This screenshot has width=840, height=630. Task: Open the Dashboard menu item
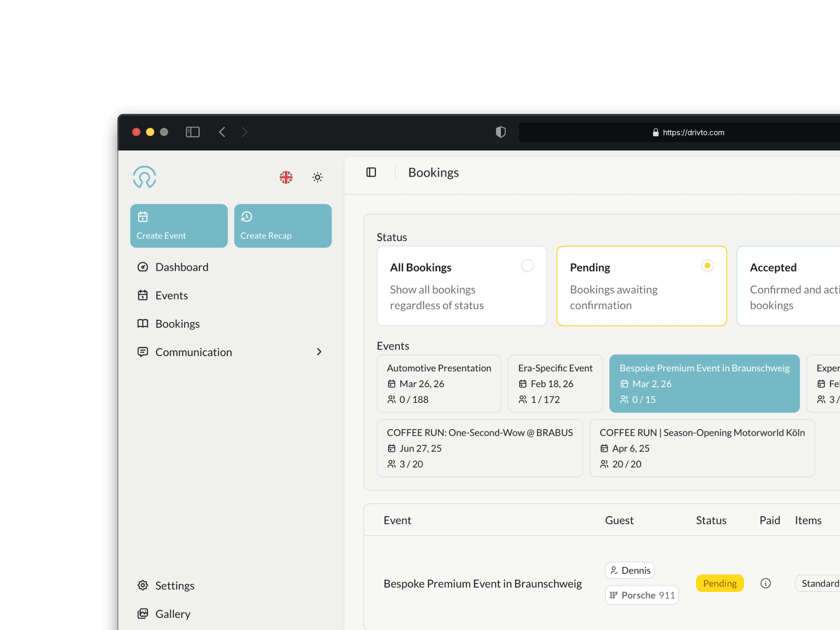click(182, 267)
